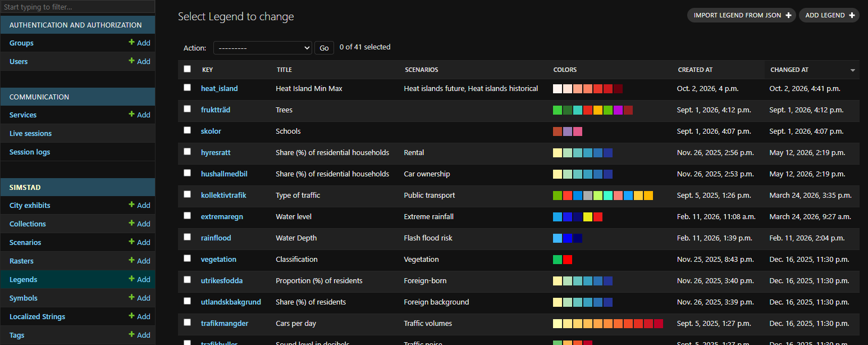Open the Action dropdown
This screenshot has width=868, height=345.
coord(262,48)
